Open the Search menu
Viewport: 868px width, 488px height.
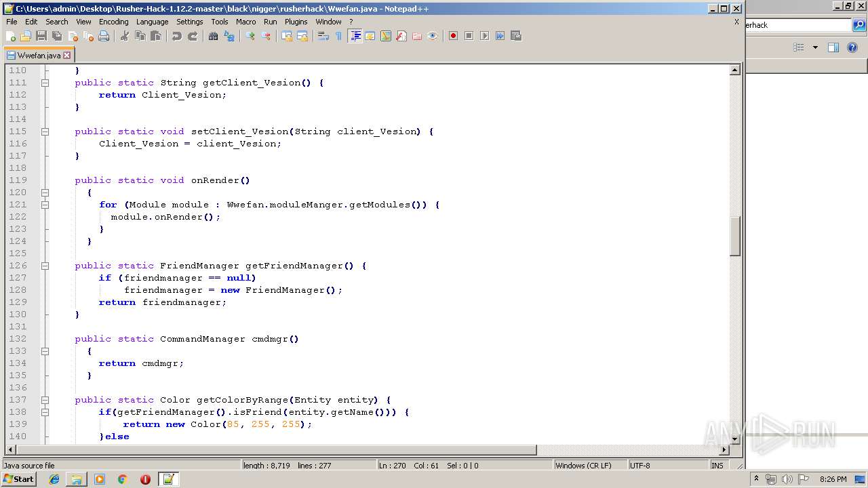click(x=57, y=22)
